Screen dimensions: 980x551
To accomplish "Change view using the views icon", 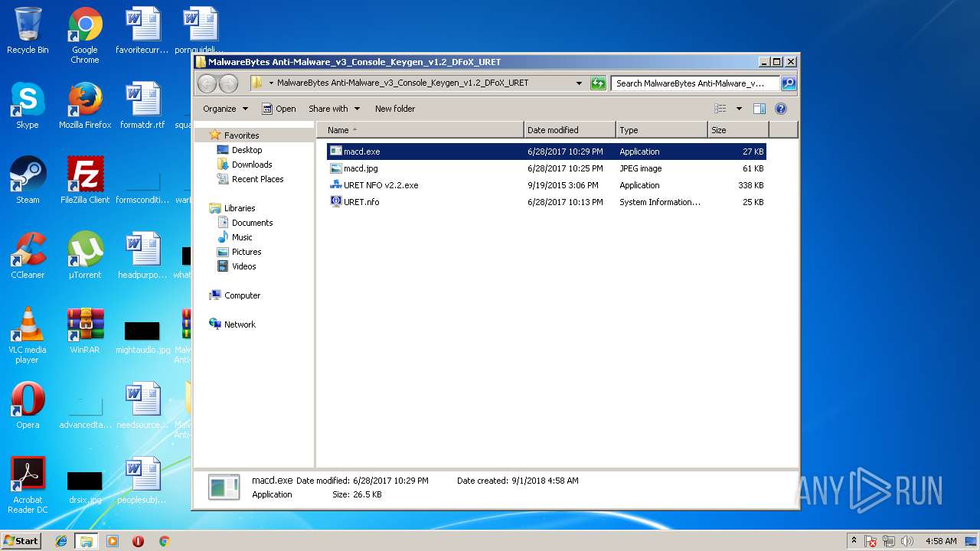I will 720,109.
